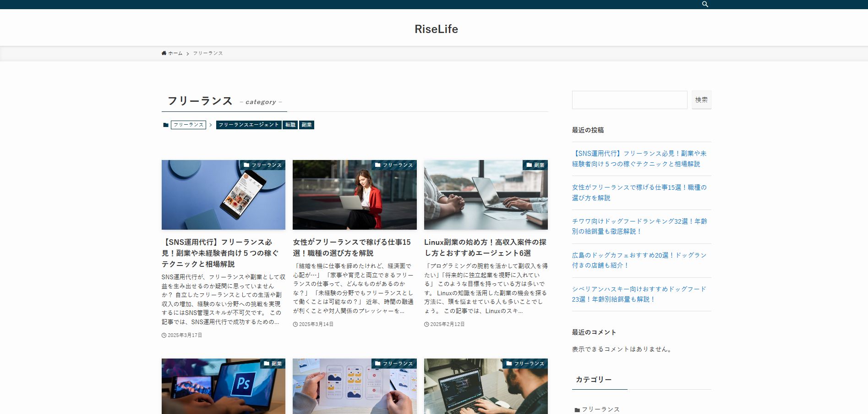Open recent post チワワ向けドッグフードランキング32選
Viewport: 868px width, 414px height.
639,226
